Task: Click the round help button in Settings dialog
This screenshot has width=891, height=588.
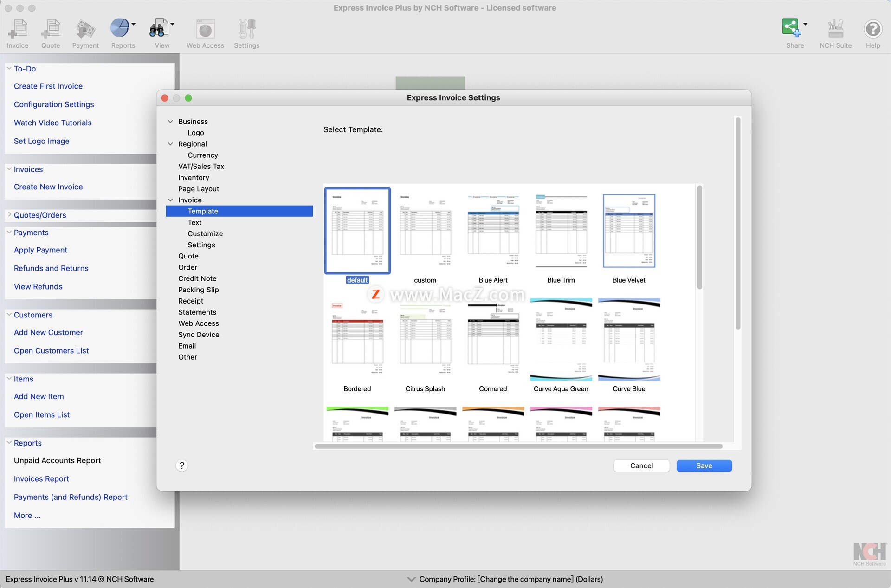Action: 182,465
